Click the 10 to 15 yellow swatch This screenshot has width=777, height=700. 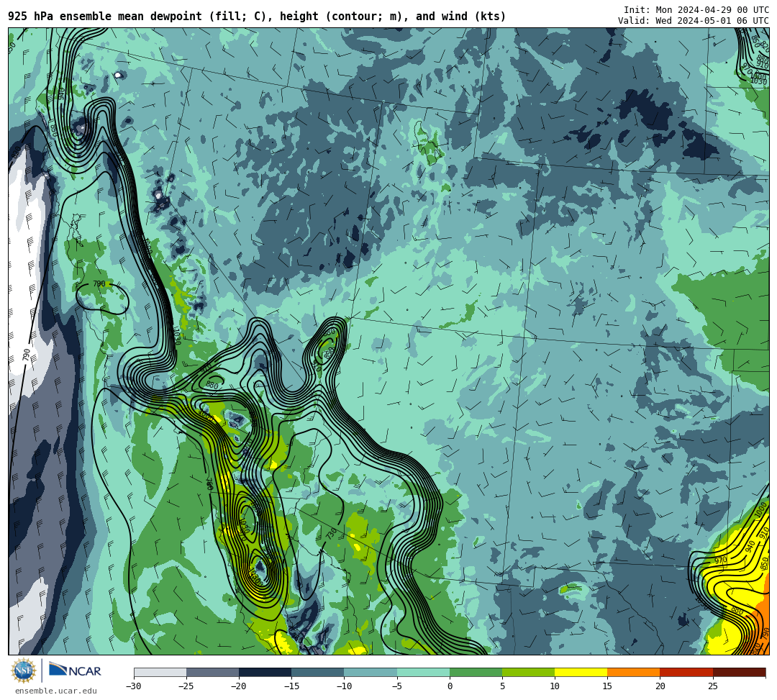[581, 672]
